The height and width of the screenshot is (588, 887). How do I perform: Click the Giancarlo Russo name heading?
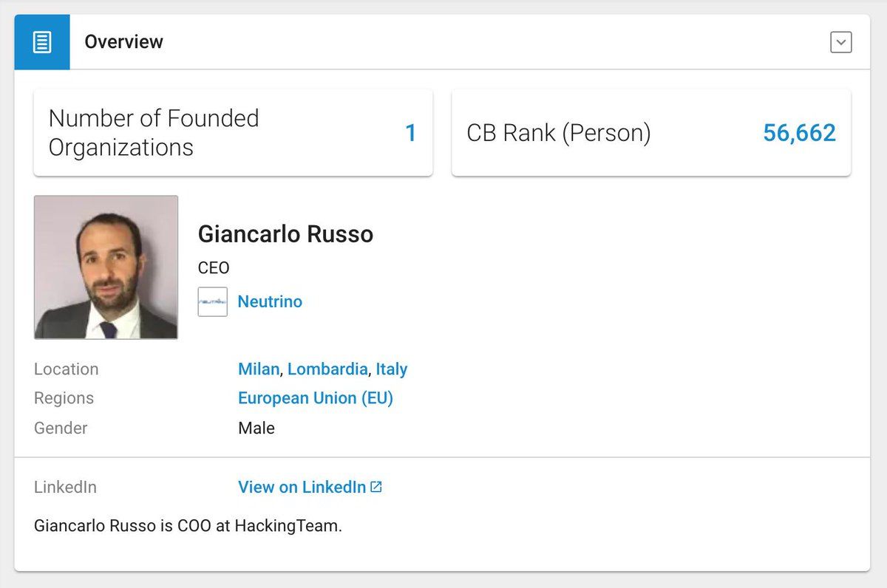click(285, 234)
